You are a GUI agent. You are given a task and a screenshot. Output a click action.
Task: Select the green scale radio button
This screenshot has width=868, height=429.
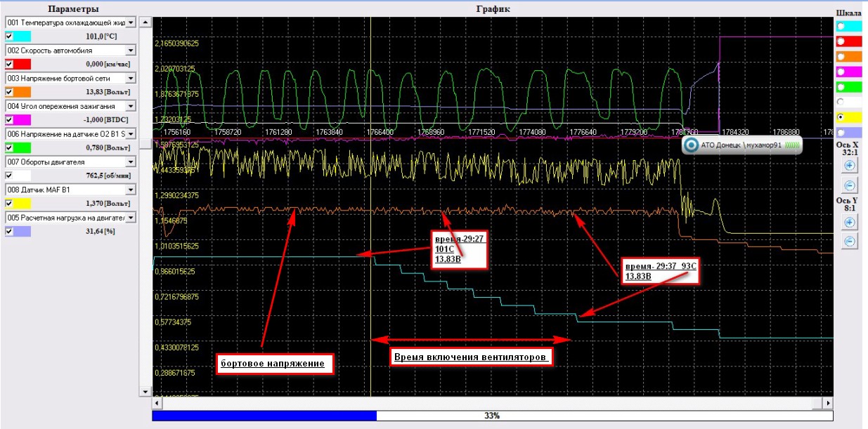(x=841, y=87)
